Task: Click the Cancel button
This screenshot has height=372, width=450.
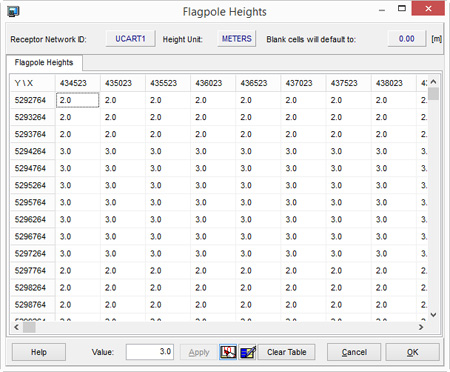Action: tap(354, 352)
